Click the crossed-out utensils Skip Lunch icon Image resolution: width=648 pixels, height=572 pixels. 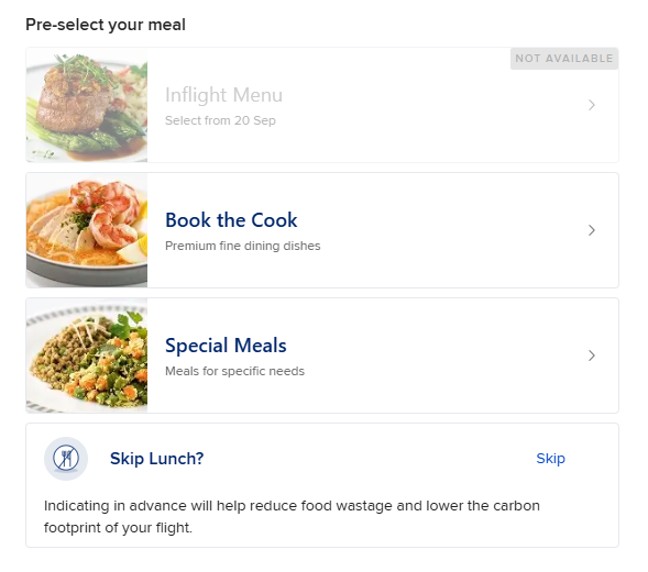tap(66, 459)
